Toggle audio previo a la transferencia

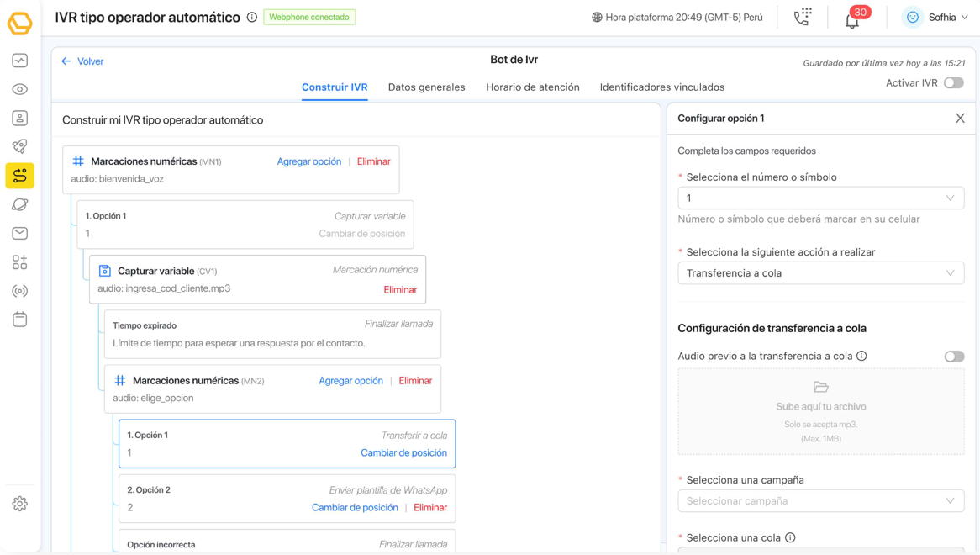(x=953, y=357)
